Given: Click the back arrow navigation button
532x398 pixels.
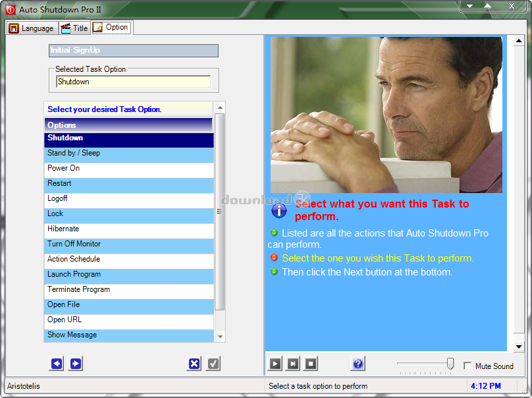Looking at the screenshot, I should (57, 364).
